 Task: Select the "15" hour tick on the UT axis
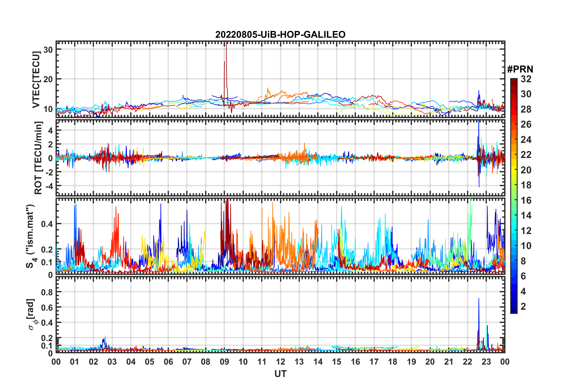(x=337, y=362)
